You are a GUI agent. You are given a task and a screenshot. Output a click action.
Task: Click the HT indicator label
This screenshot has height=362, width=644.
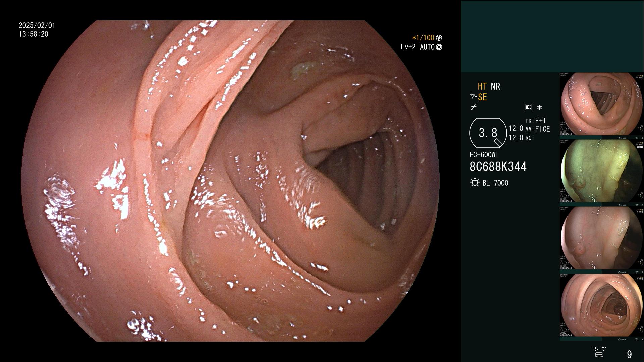[482, 86]
